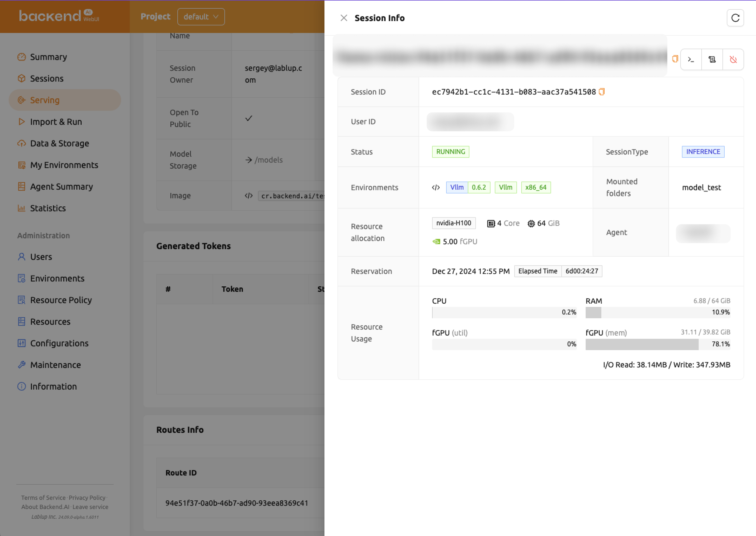
Task: Click the 6d00:24:27 elapsed time value
Action: pos(582,271)
